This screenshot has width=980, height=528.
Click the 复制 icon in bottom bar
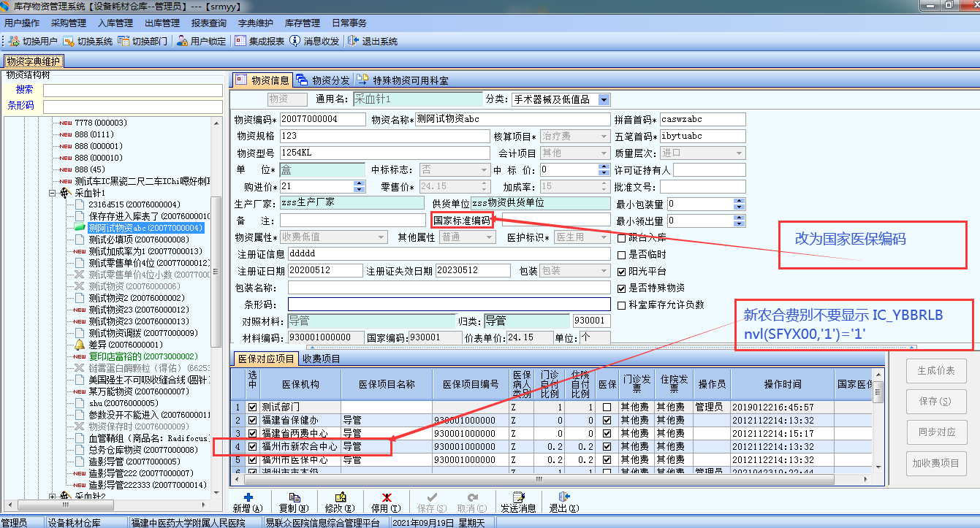293,497
